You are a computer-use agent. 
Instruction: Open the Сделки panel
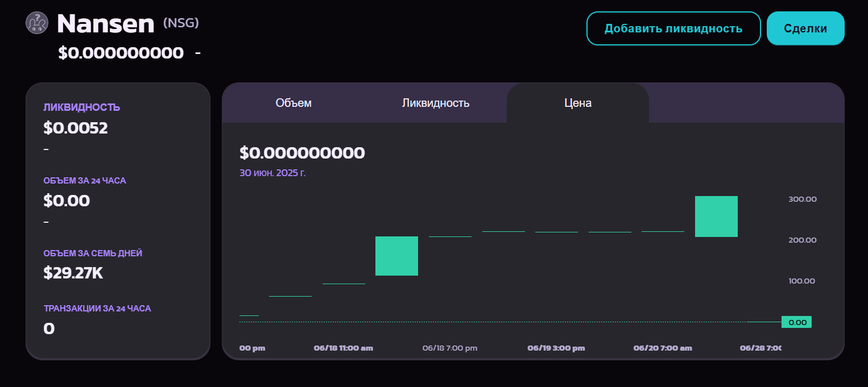[805, 28]
